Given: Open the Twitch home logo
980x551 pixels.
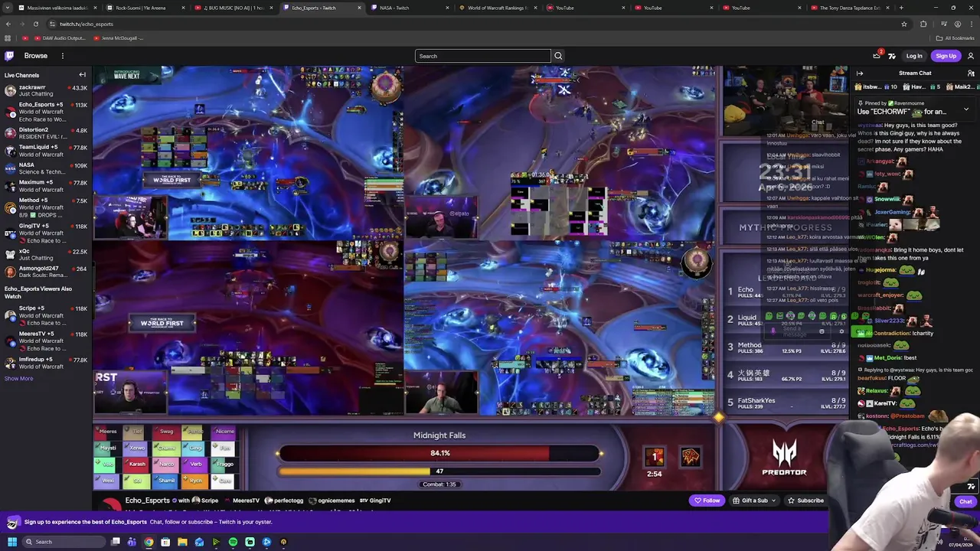Looking at the screenshot, I should [x=9, y=56].
